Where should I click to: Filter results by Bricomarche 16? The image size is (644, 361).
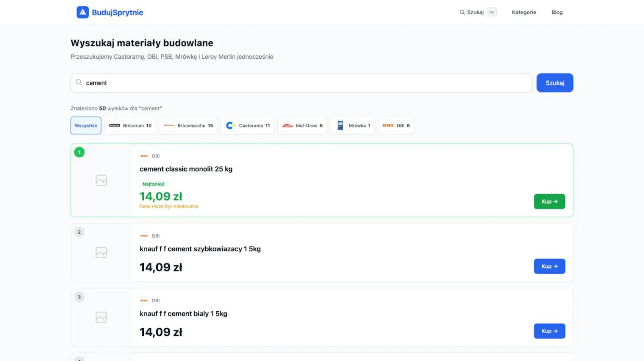click(x=188, y=125)
